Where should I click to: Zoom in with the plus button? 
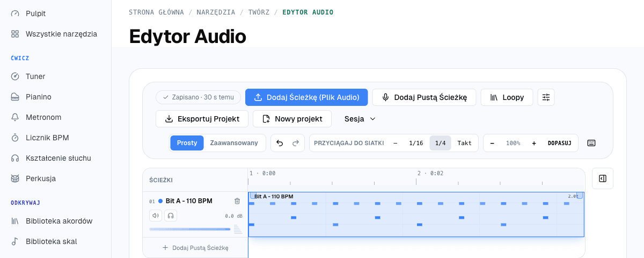(x=534, y=143)
